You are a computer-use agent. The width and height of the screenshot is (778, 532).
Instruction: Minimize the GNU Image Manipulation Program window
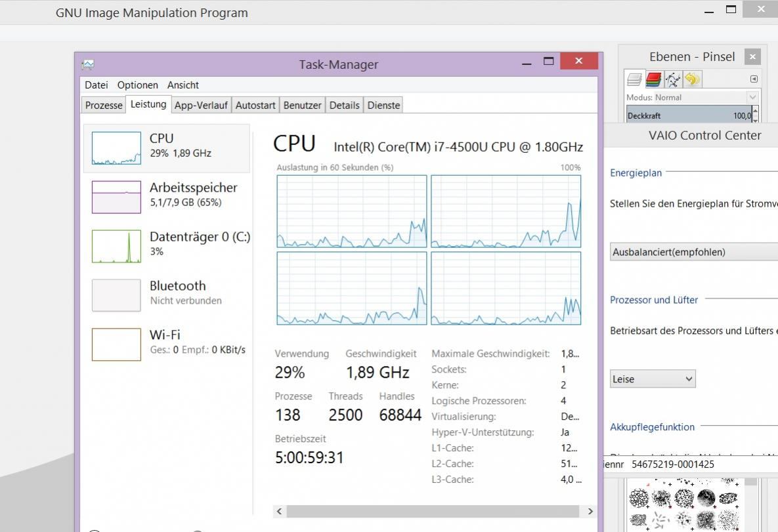(709, 10)
